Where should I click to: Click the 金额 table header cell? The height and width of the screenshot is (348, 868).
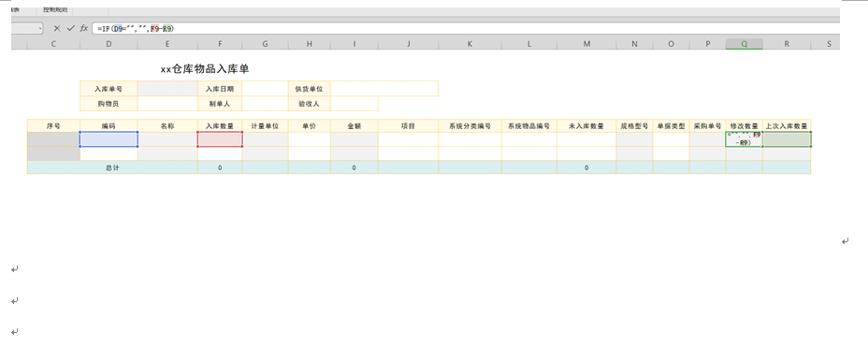coord(354,125)
